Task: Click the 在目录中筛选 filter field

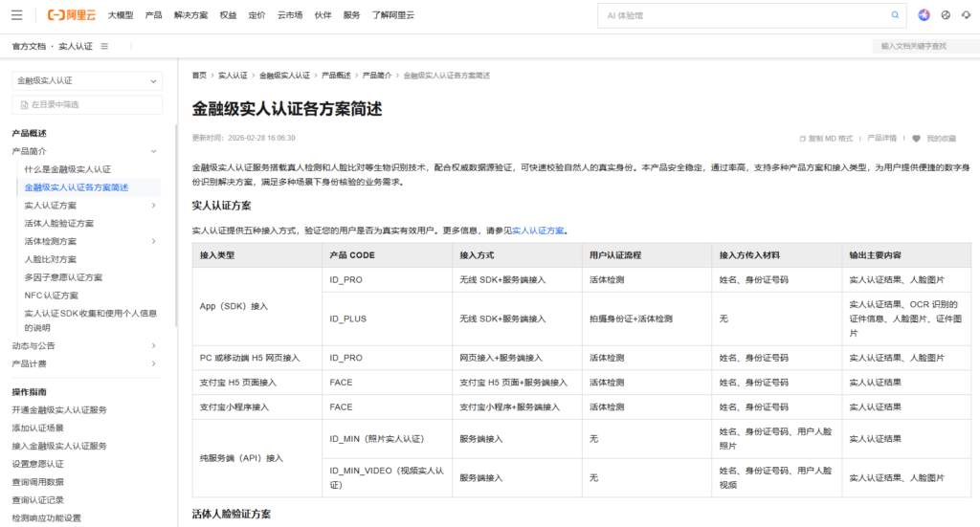Action: 87,105
